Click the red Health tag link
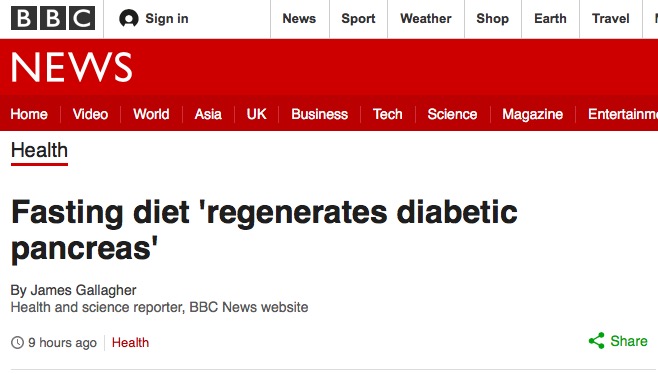 pos(130,343)
